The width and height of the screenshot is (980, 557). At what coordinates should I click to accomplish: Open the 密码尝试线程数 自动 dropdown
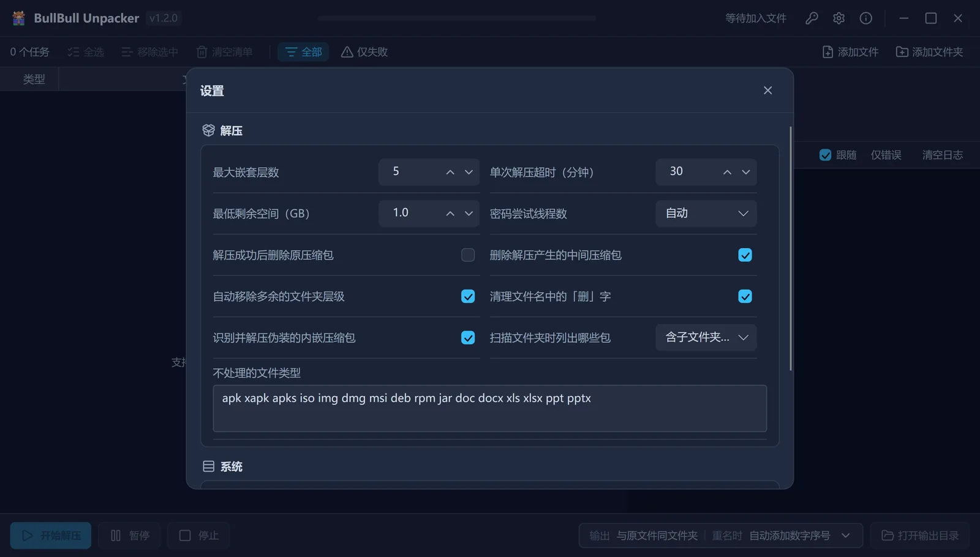click(x=706, y=214)
